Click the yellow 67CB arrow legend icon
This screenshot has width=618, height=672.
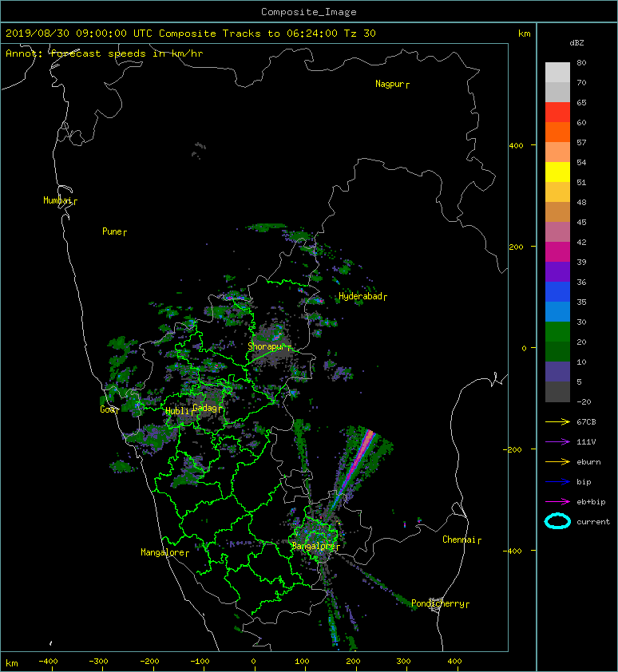tap(557, 421)
